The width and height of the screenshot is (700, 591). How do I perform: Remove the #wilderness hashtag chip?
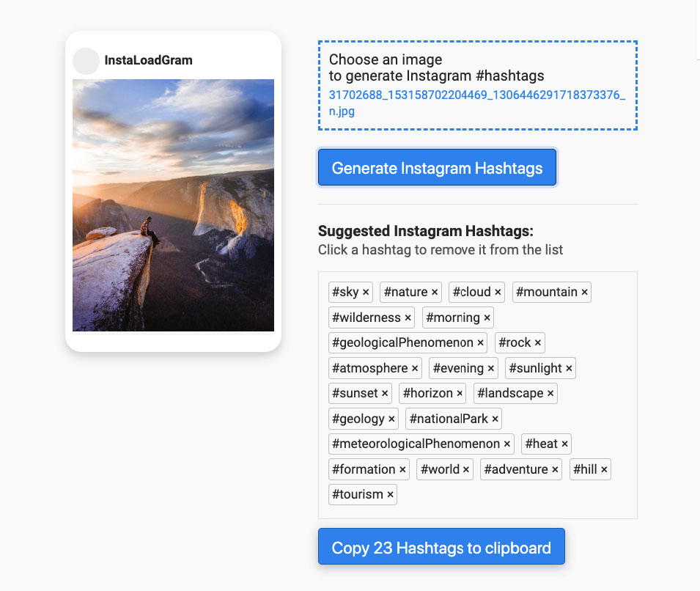372,317
